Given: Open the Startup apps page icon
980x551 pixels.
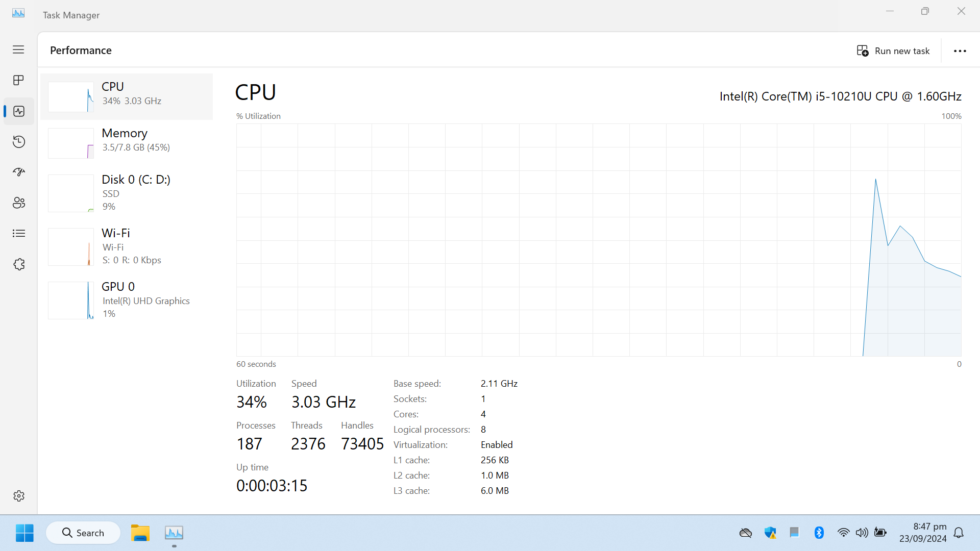Looking at the screenshot, I should click(19, 172).
